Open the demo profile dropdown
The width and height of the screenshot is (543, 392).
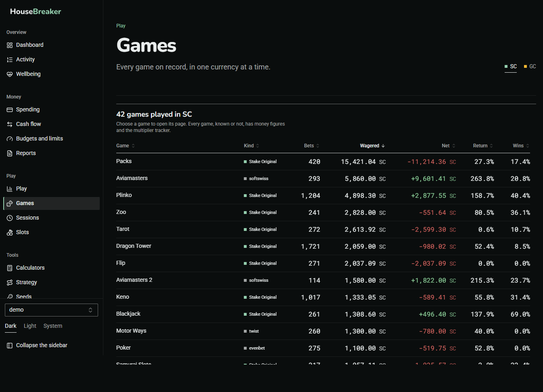pyautogui.click(x=51, y=310)
